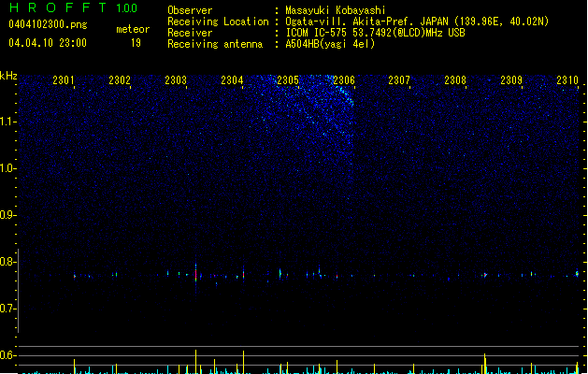Click the 2303 time marker
This screenshot has height=374, width=588.
[x=176, y=80]
